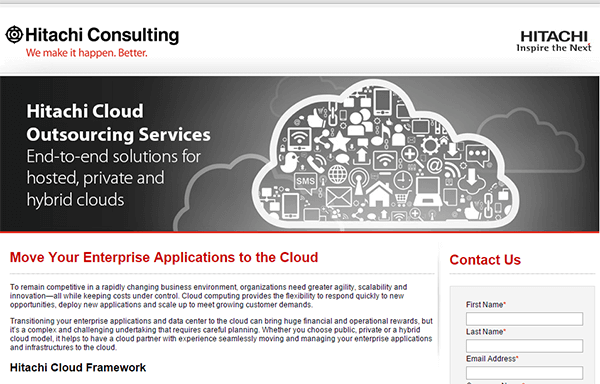Click the cloud download arrow icon
Image resolution: width=600 pixels, height=384 pixels.
[472, 181]
